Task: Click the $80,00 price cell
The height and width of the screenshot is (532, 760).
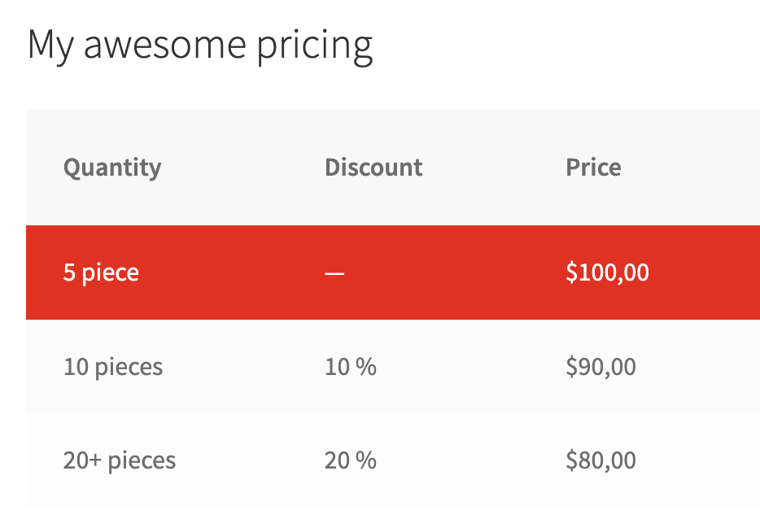Action: point(601,460)
